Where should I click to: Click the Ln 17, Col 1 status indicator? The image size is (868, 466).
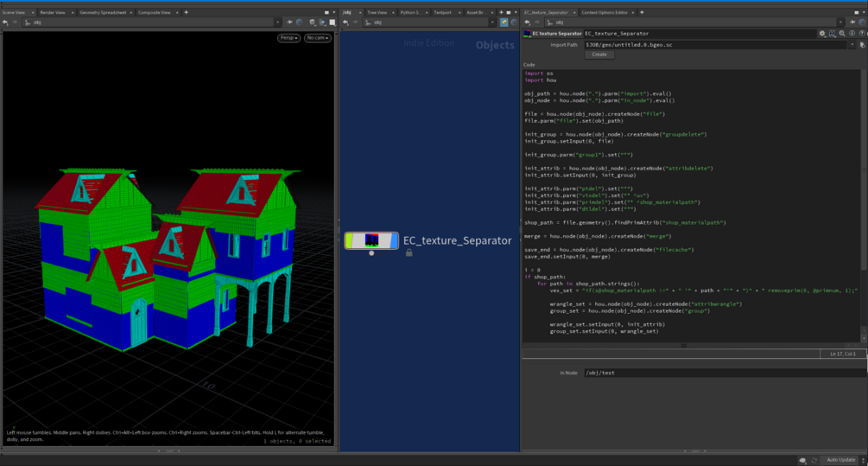(843, 354)
